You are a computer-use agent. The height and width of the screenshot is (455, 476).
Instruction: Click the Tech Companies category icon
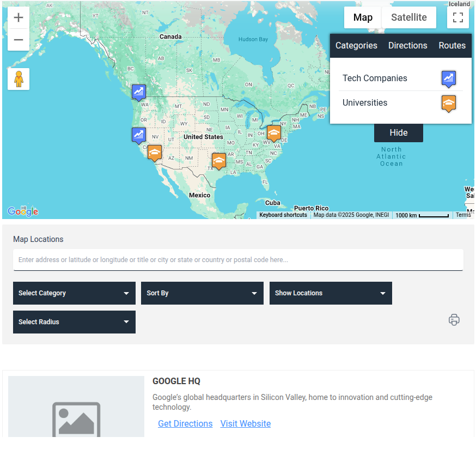click(449, 78)
